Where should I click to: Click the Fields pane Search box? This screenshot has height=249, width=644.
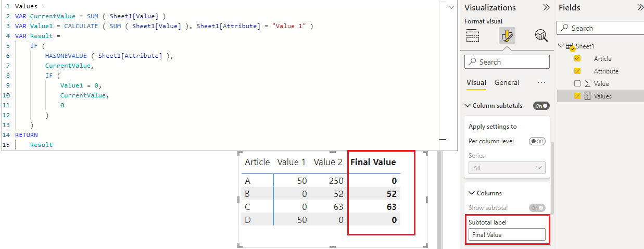(600, 28)
